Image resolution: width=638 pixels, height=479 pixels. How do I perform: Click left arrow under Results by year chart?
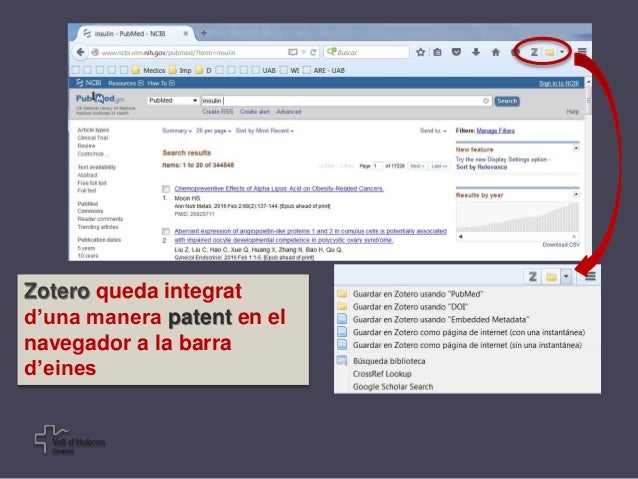tap(461, 236)
